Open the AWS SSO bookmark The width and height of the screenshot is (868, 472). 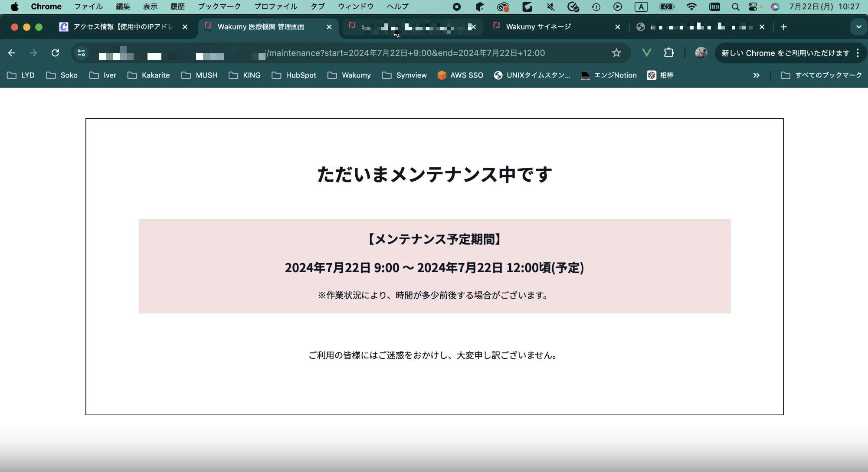(460, 75)
